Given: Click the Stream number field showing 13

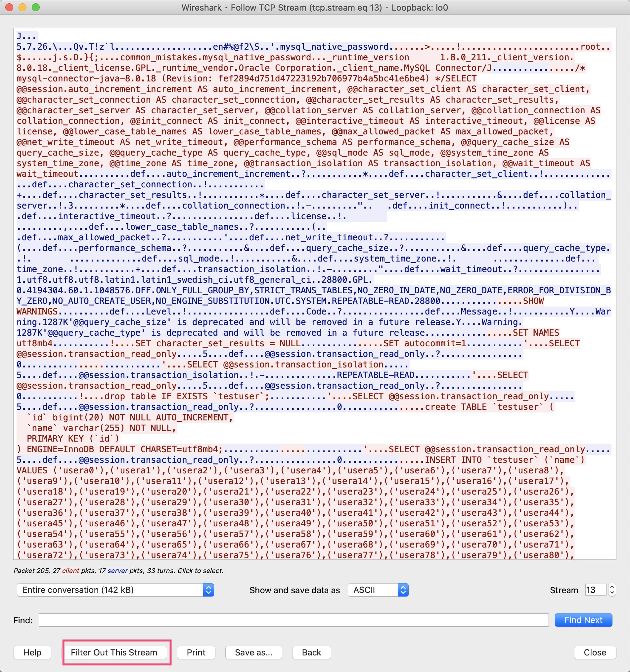Looking at the screenshot, I should coord(595,590).
